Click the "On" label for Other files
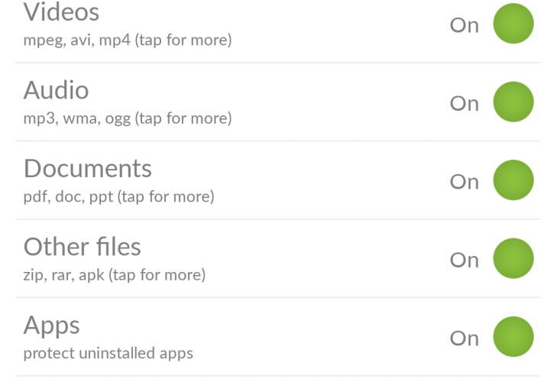 point(464,260)
